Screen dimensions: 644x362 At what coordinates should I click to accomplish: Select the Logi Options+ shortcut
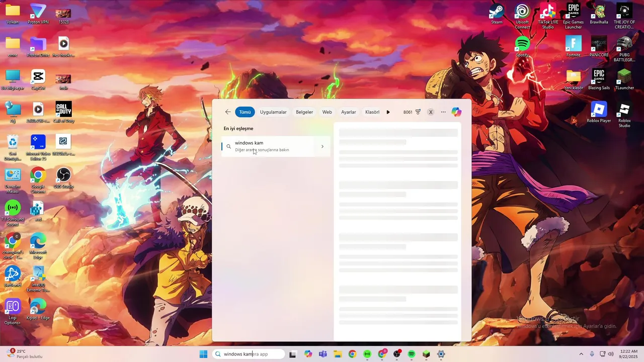(13, 312)
